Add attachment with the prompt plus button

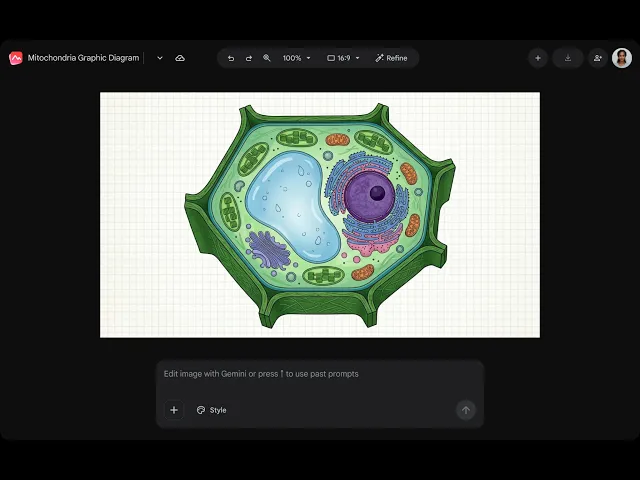coord(174,410)
